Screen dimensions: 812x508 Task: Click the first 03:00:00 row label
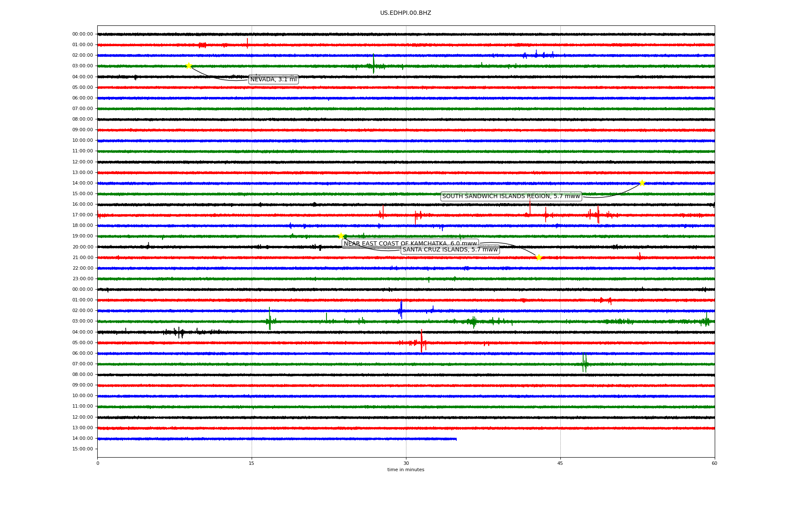pos(82,66)
